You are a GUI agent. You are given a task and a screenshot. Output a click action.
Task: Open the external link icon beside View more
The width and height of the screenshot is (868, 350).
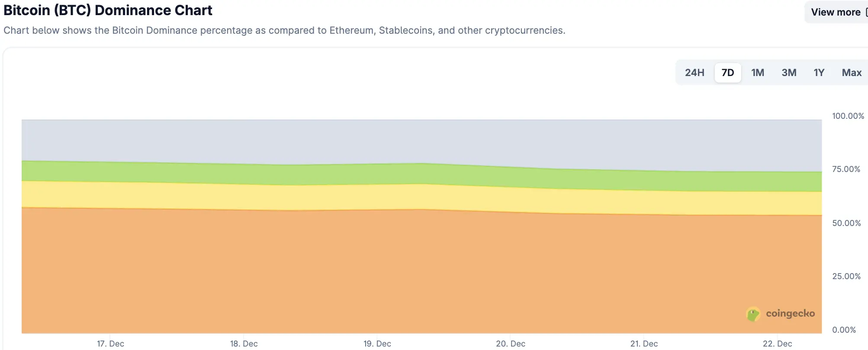[865, 12]
